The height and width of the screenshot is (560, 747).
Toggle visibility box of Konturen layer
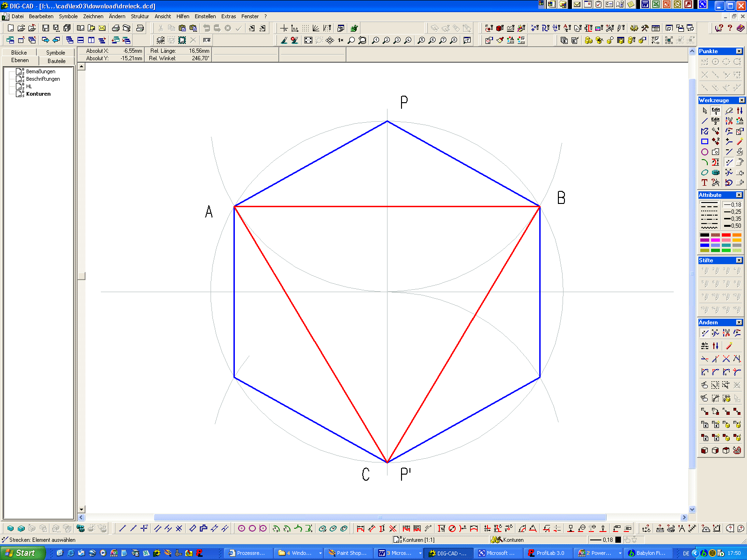(x=19, y=94)
